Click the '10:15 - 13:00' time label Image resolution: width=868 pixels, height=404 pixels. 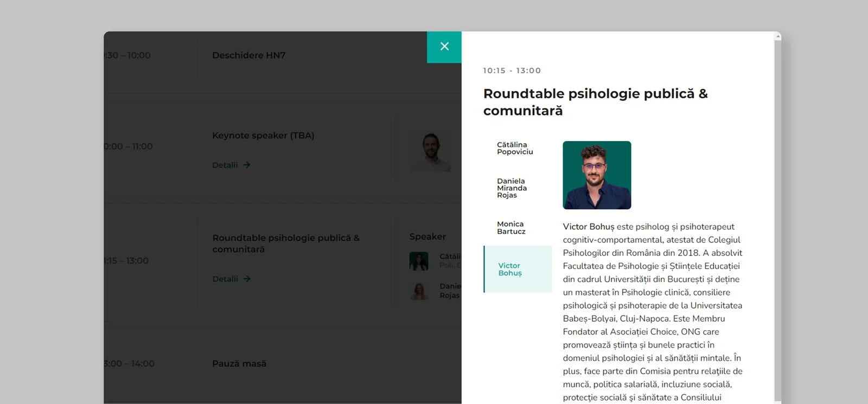512,70
